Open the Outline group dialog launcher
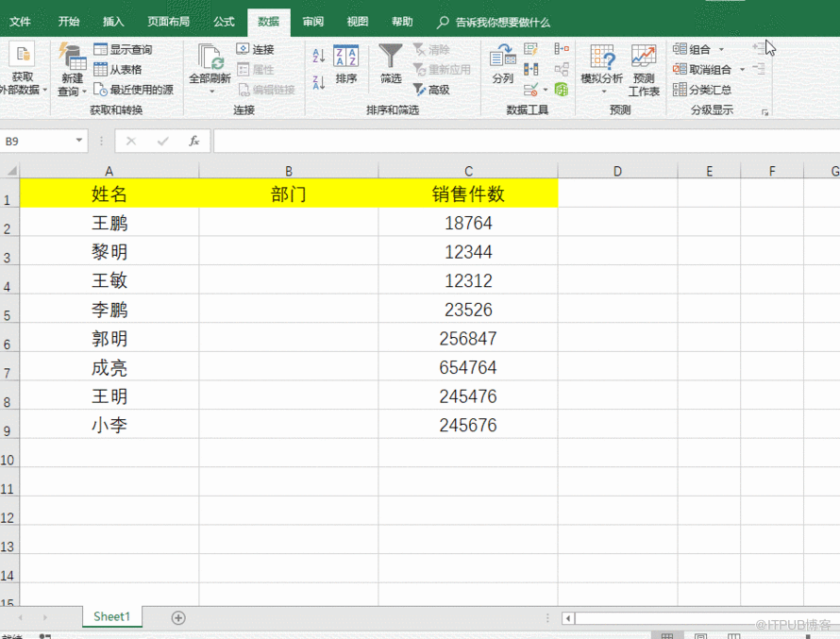The height and width of the screenshot is (639, 840). pyautogui.click(x=764, y=112)
